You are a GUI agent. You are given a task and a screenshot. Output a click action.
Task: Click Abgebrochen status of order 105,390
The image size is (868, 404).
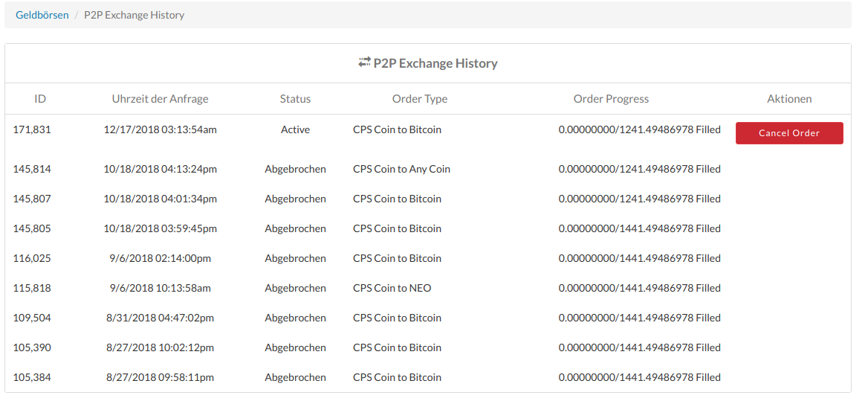click(295, 347)
